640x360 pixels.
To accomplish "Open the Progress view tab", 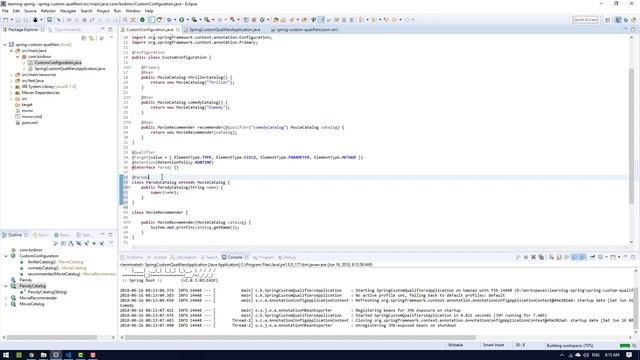I will click(264, 257).
